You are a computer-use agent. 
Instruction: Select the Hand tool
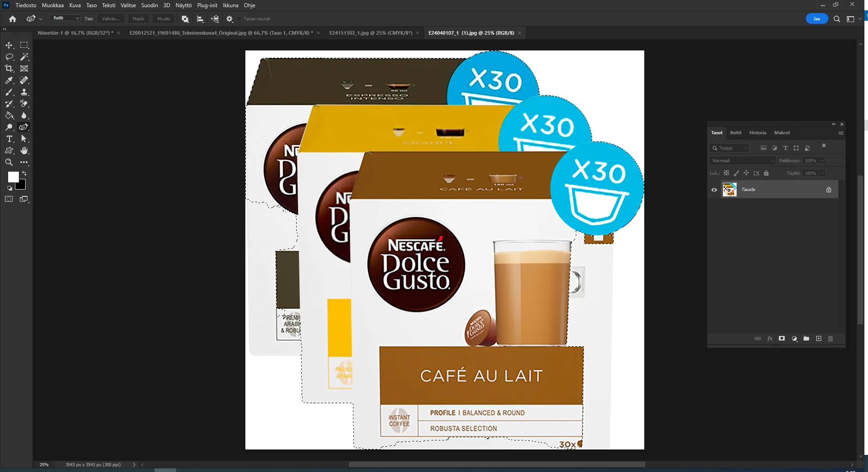(24, 150)
